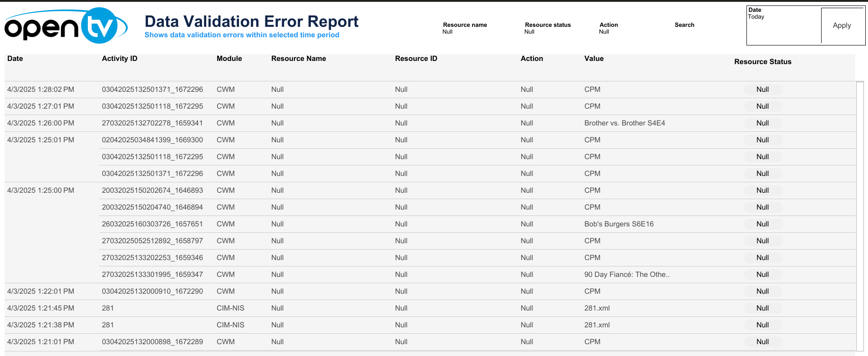Image resolution: width=868 pixels, height=356 pixels.
Task: Sort by the Date column header
Action: 15,59
